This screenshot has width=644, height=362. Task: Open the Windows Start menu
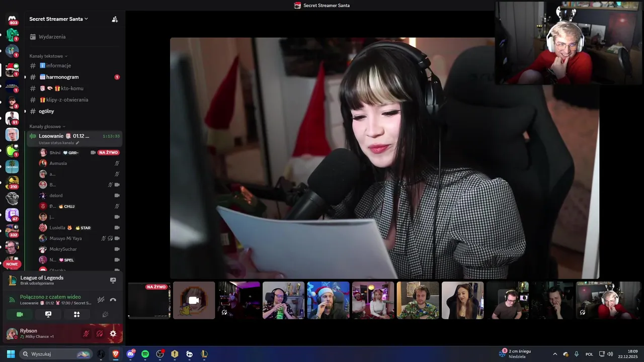11,354
